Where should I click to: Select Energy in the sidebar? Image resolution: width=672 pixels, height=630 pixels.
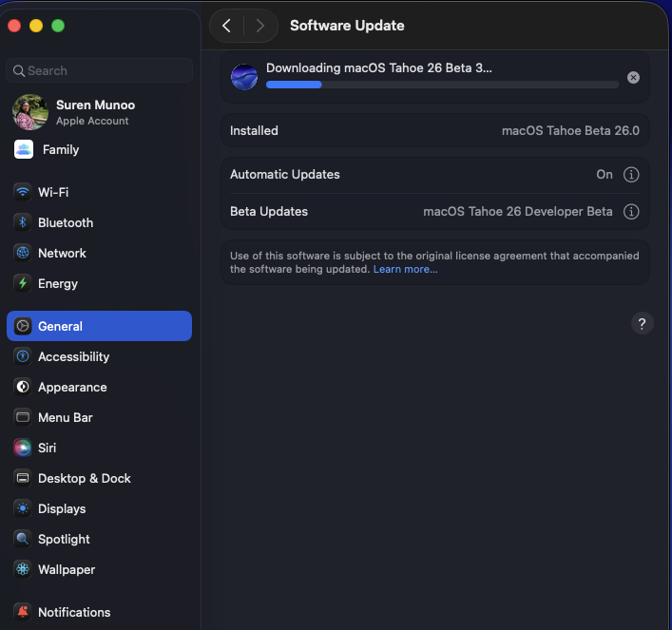(x=100, y=283)
